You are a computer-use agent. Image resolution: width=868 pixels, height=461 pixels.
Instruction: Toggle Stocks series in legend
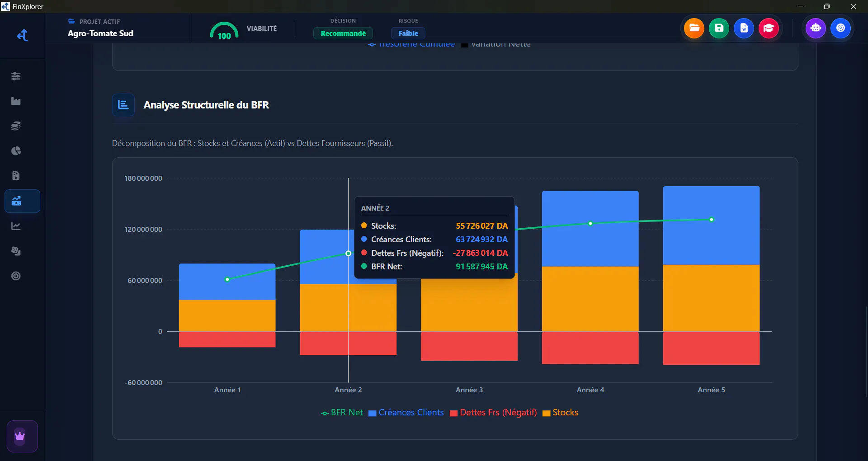click(560, 413)
